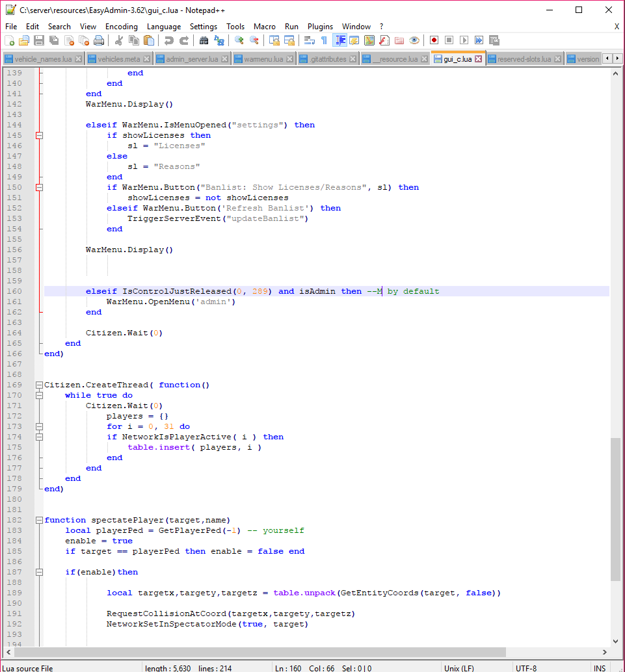Click the Cut scissors icon

pyautogui.click(x=119, y=40)
